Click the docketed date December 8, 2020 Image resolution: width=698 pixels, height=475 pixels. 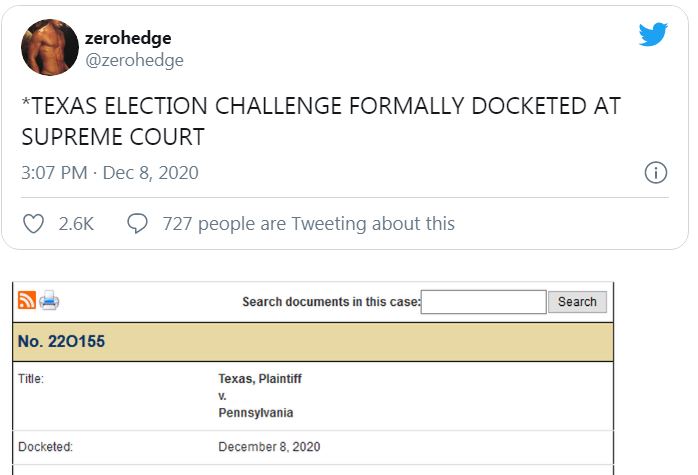[269, 447]
